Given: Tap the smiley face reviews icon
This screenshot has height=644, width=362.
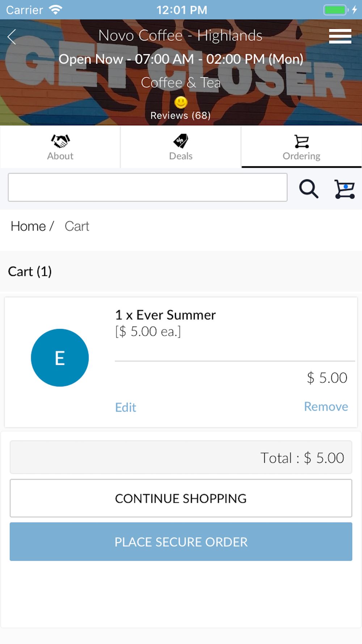Looking at the screenshot, I should [x=181, y=103].
